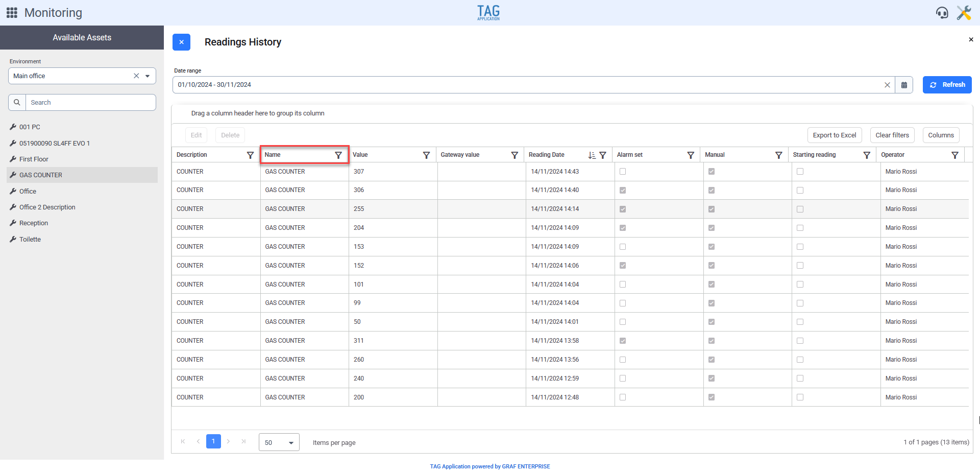Click in the asset Search field
Screen dimensions: 980x473
click(x=91, y=102)
